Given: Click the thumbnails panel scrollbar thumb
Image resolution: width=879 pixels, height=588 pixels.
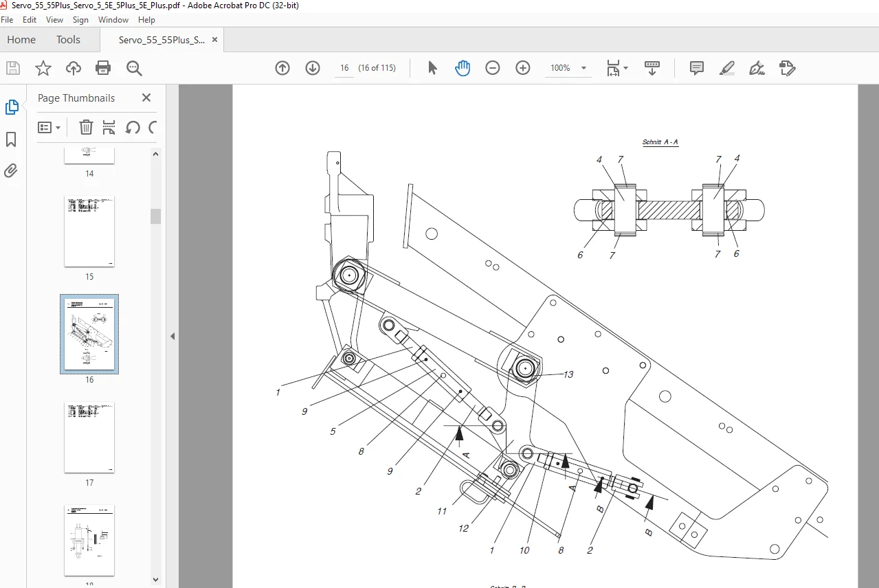Looking at the screenshot, I should coord(156,216).
